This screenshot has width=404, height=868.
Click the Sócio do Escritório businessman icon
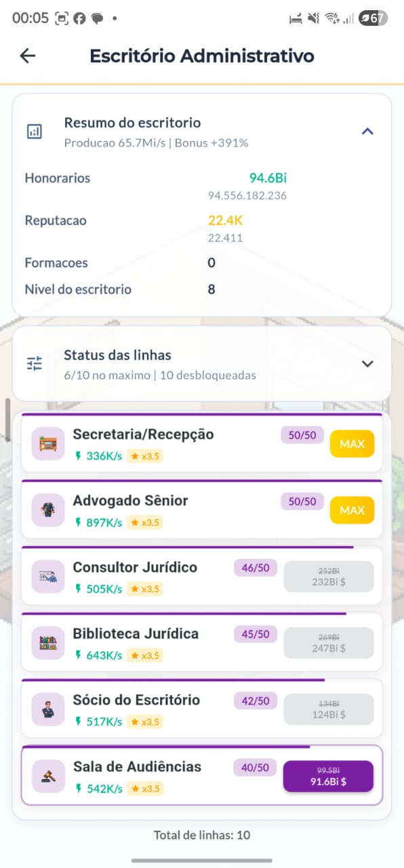tap(48, 709)
